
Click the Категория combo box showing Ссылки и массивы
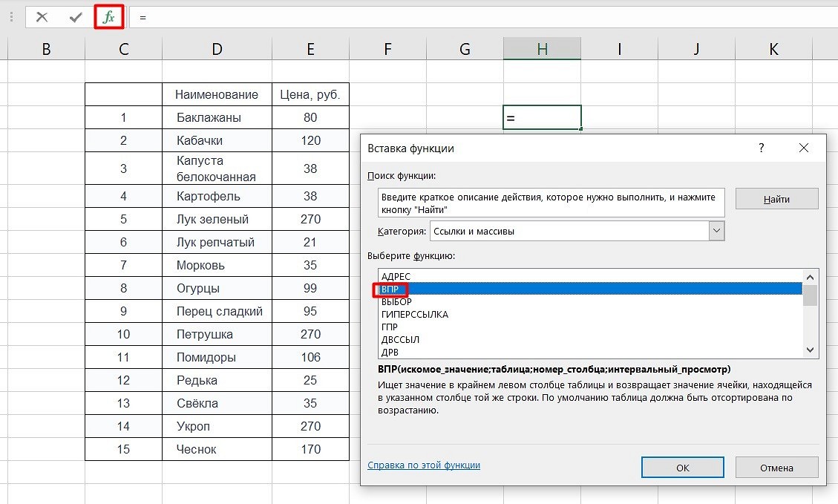click(577, 231)
